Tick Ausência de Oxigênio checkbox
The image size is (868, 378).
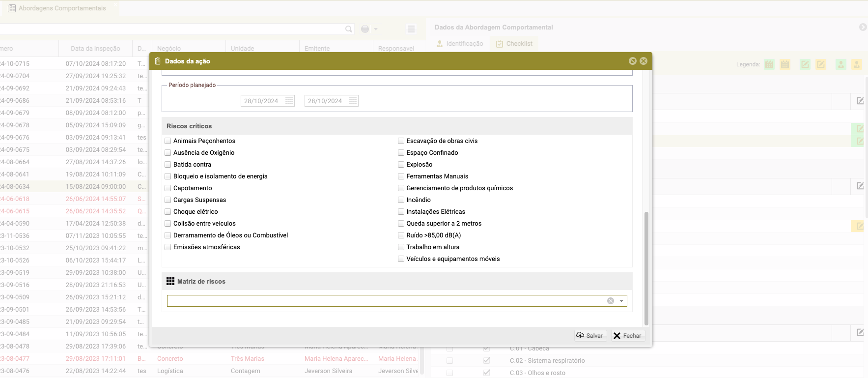(x=168, y=153)
